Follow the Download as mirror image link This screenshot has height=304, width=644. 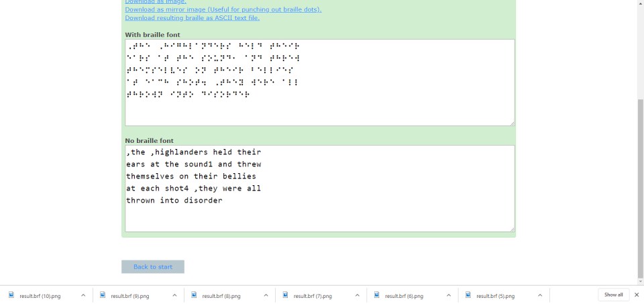[x=223, y=9]
